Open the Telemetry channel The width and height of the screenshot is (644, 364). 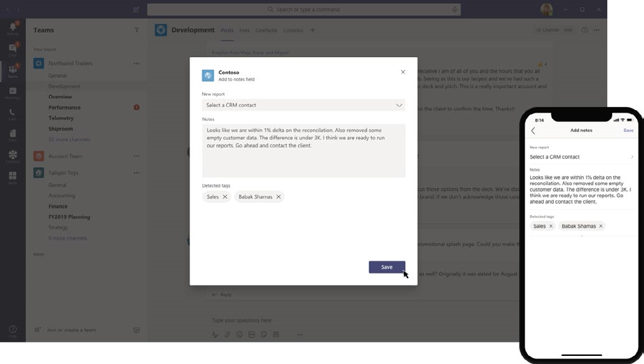pos(61,118)
